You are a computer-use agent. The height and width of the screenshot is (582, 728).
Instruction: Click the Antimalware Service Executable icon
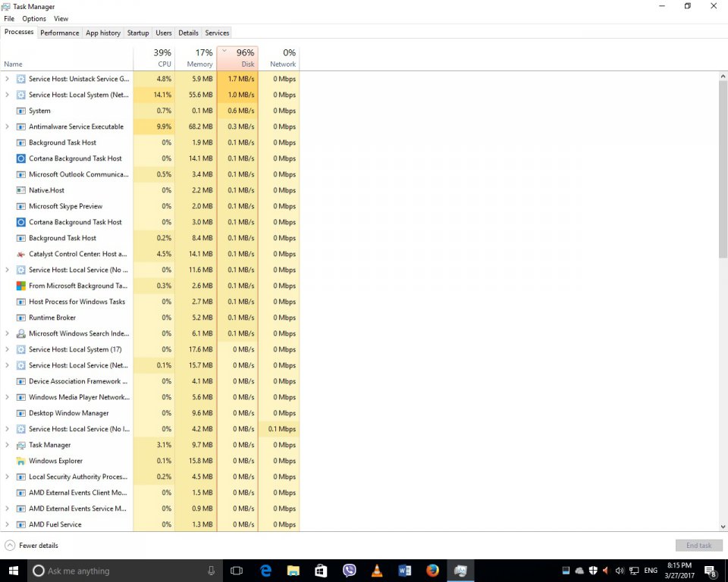[21, 127]
